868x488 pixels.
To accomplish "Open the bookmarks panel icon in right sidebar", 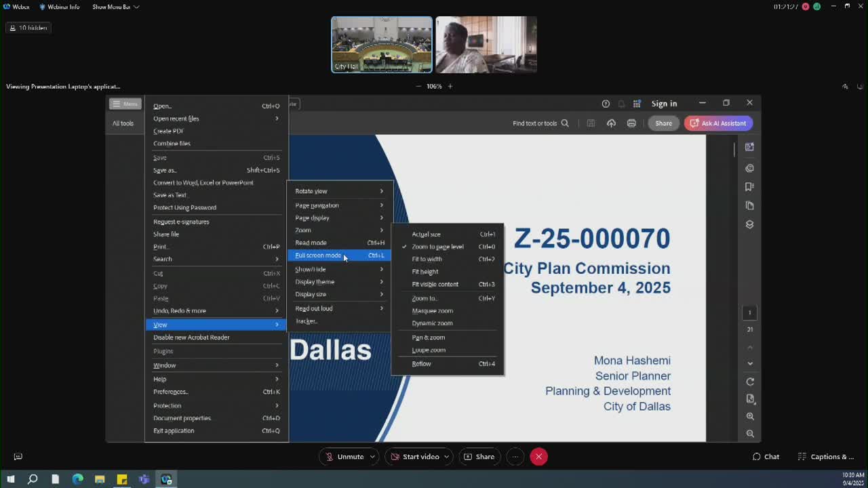I will click(749, 186).
